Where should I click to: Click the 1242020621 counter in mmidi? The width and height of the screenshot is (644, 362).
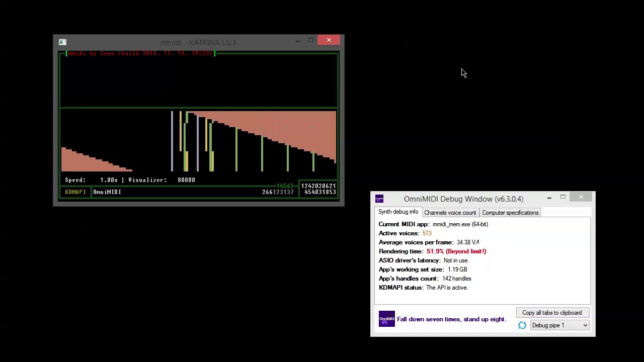click(318, 186)
